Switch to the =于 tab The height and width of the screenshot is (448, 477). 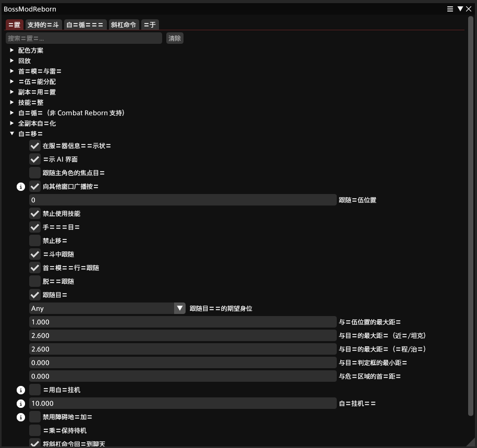coord(150,25)
